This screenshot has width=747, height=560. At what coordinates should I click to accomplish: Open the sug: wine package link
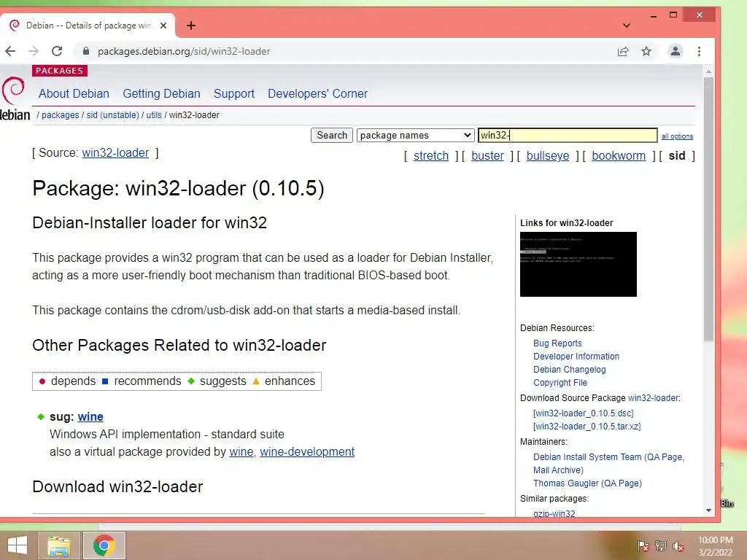click(90, 416)
